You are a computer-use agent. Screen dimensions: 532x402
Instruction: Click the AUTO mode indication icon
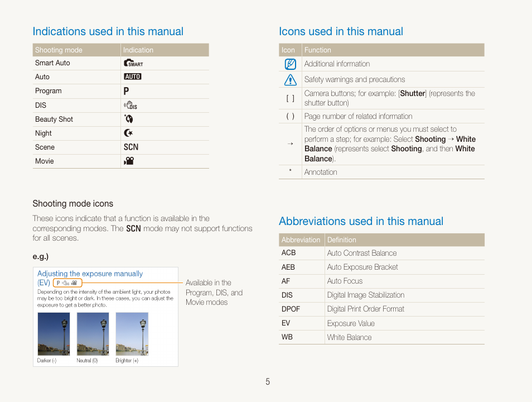[132, 77]
